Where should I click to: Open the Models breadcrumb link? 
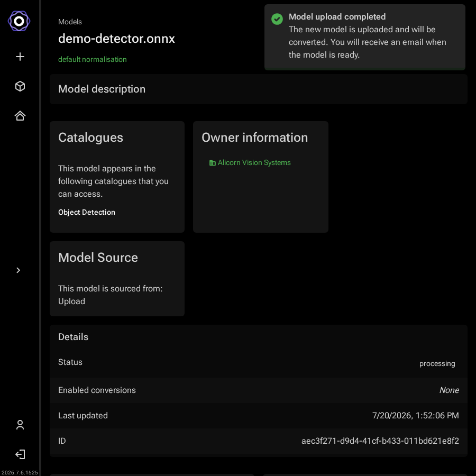pyautogui.click(x=70, y=22)
